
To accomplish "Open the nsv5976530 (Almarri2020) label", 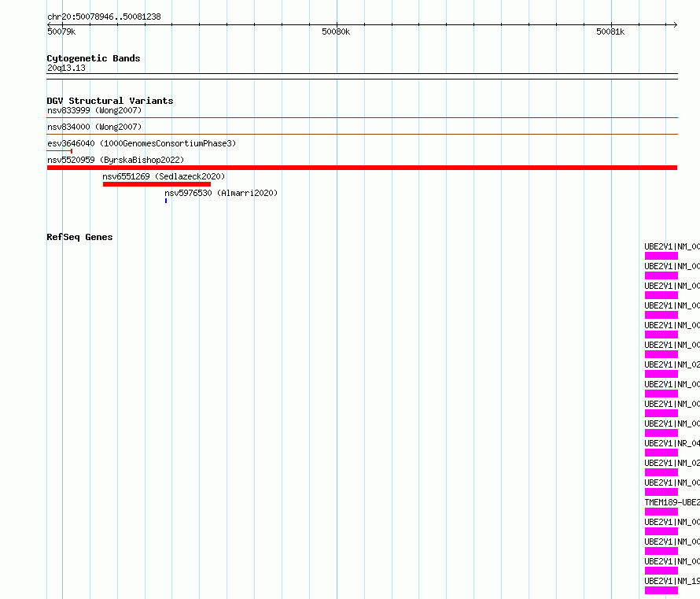I will (221, 193).
